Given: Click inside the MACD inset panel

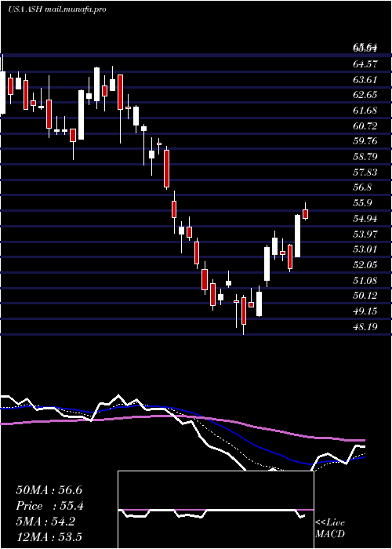Looking at the screenshot, I should pos(216,510).
